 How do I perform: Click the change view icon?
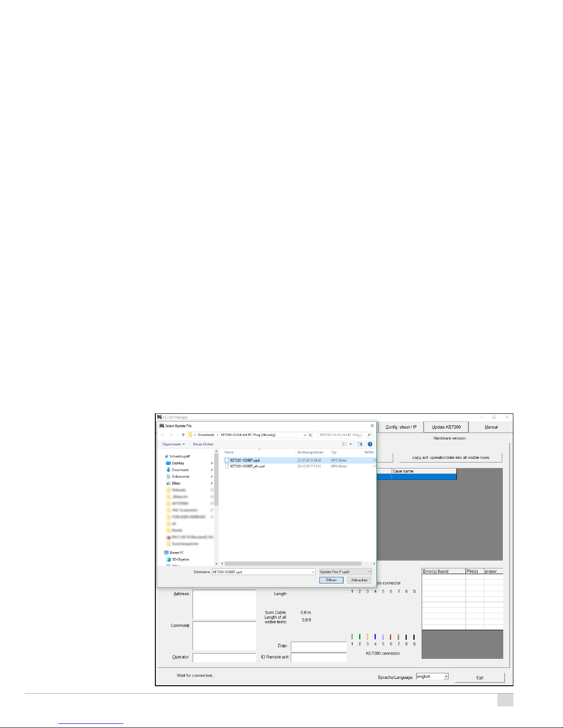pos(345,444)
